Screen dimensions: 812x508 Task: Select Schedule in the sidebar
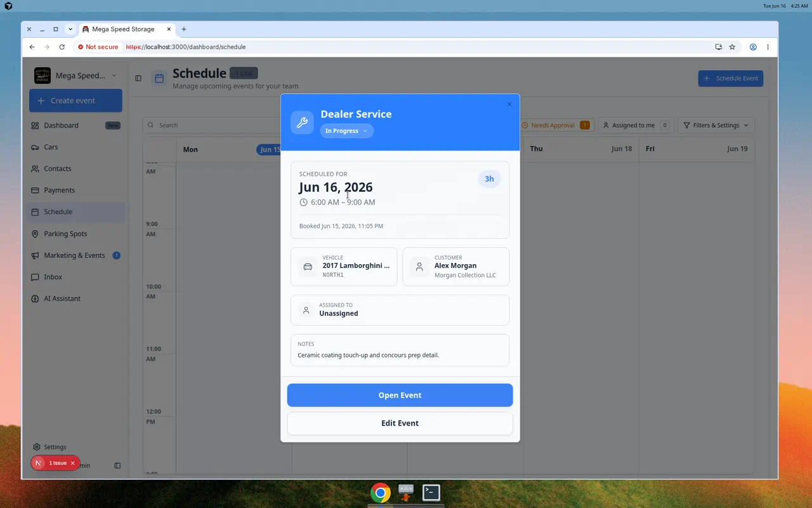pos(75,211)
